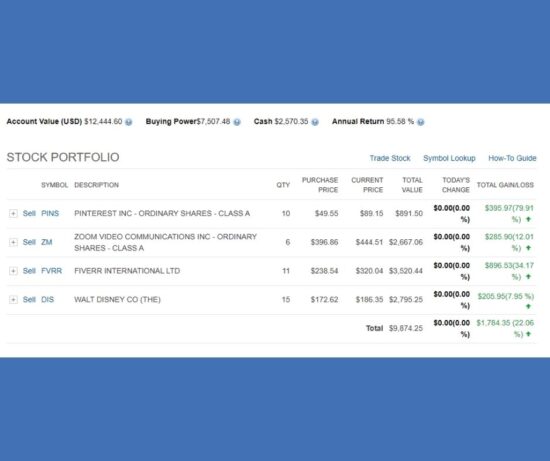Click the SYMBOL column header
550x461 pixels.
click(55, 185)
